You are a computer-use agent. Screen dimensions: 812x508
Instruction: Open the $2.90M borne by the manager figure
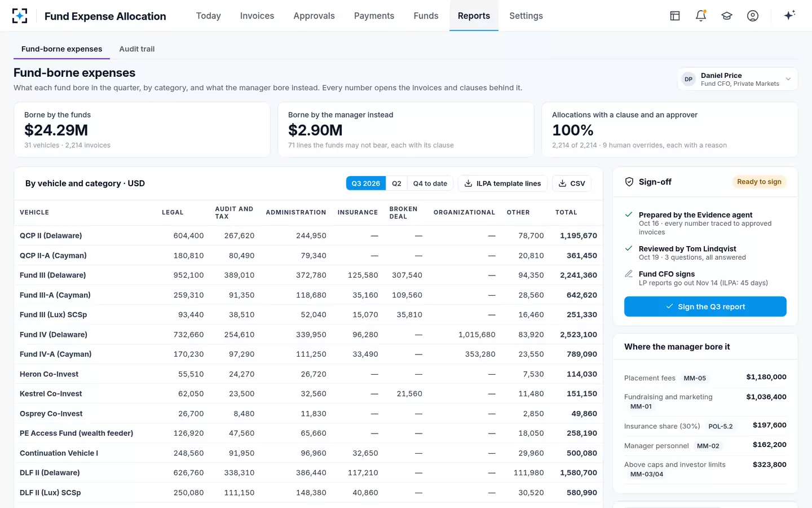tap(315, 130)
